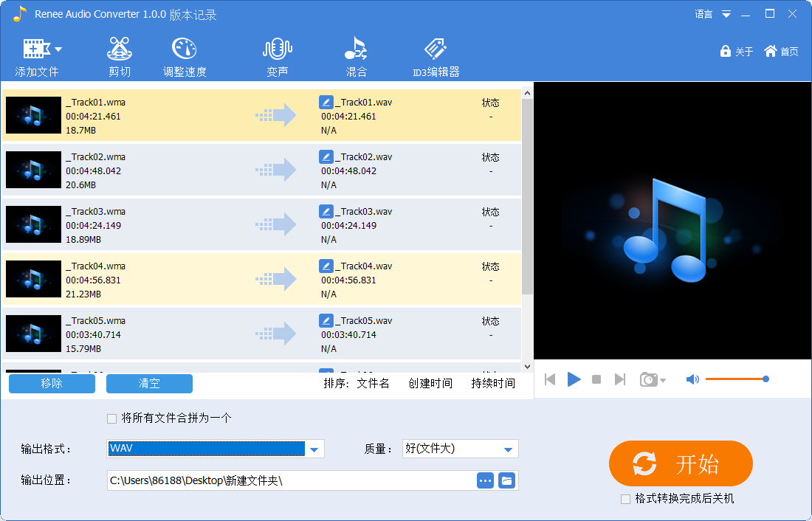
Task: Click the 清空 clear list button
Action: click(x=149, y=383)
